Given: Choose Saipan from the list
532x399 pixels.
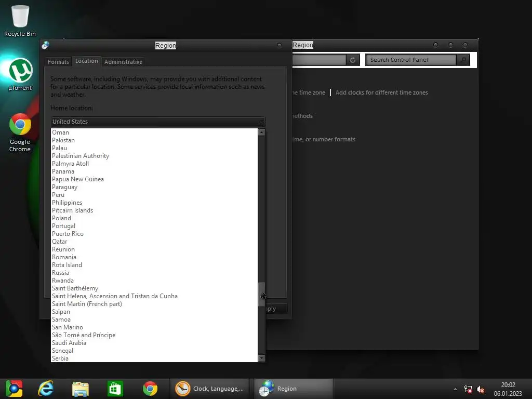Looking at the screenshot, I should (x=154, y=312).
